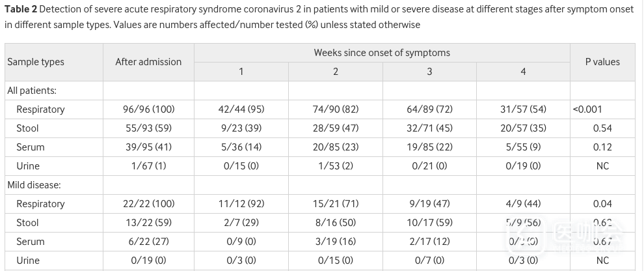Image resolution: width=644 pixels, height=271 pixels.
Task: Click the urine cell showing 1/67 (1)
Action: pos(148,166)
